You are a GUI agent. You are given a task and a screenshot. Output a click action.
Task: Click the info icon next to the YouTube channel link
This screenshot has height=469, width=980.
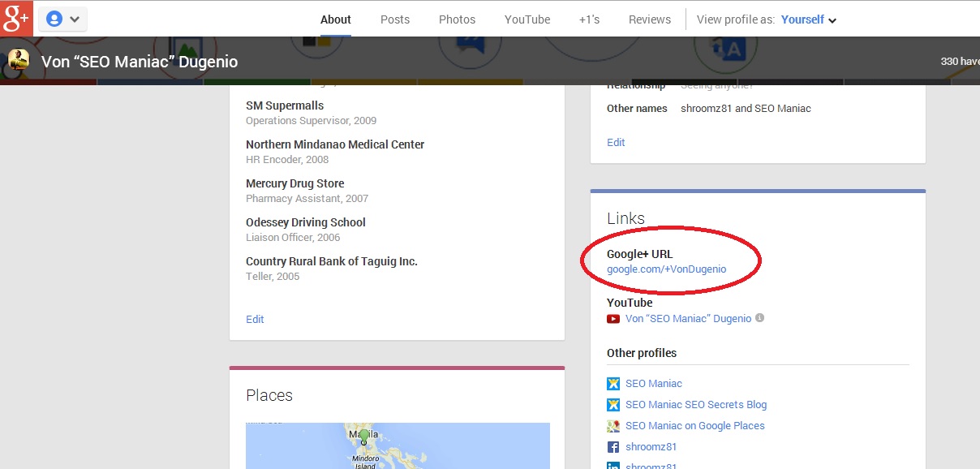761,318
